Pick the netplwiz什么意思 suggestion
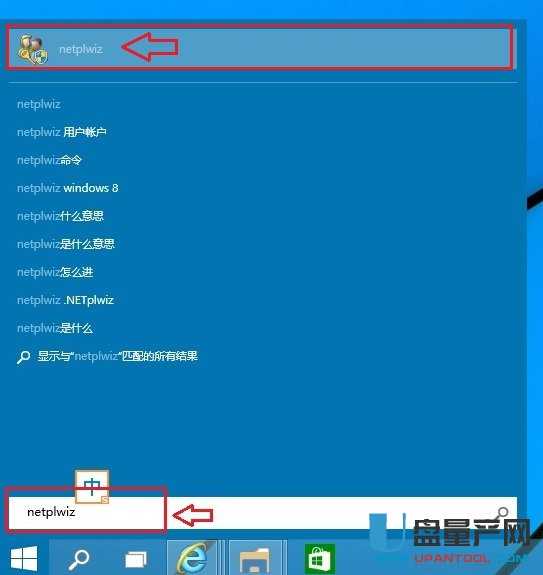543x575 pixels. [x=60, y=216]
